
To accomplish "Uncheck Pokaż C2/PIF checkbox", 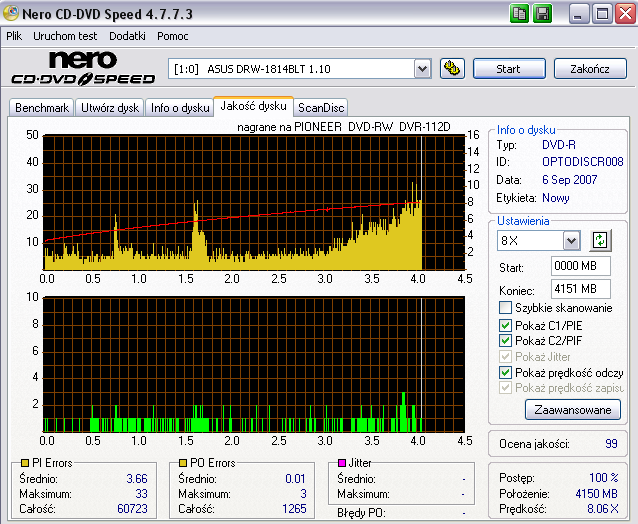I will tap(505, 341).
